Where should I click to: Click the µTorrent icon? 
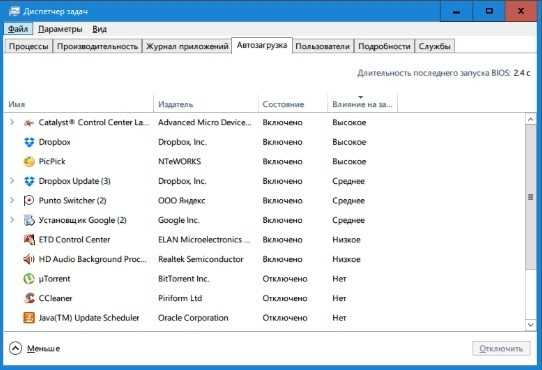(29, 279)
